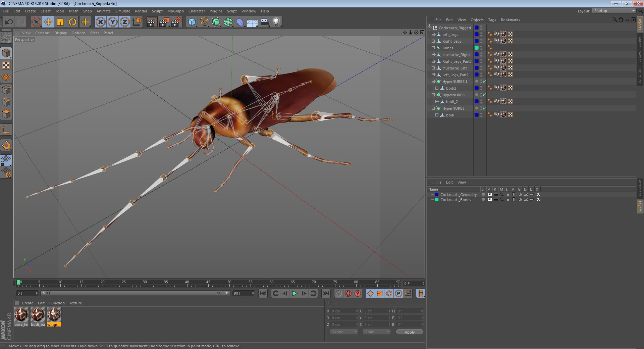Toggle Right_Legs visibility dots

pyautogui.click(x=481, y=41)
